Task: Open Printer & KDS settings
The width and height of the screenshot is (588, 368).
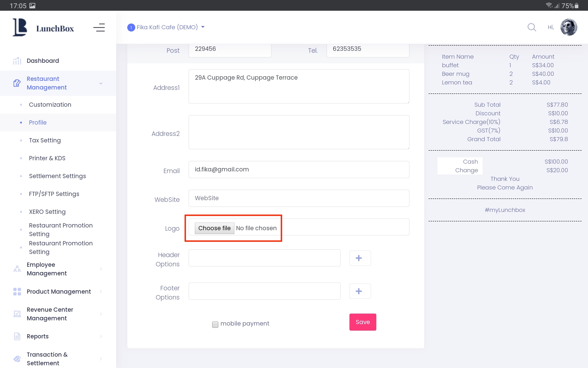Action: [x=47, y=158]
